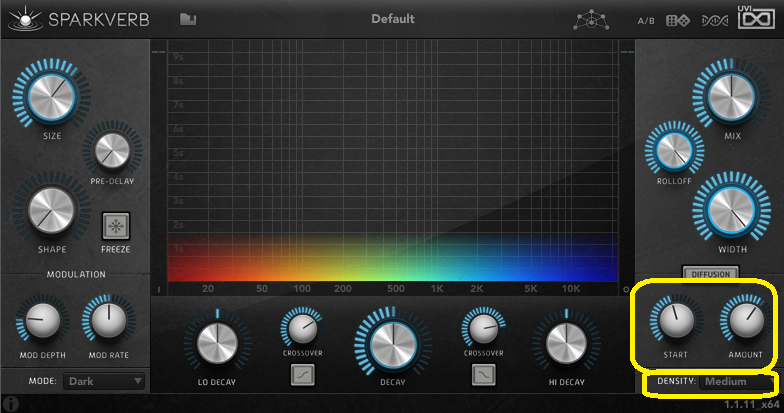Click the rainbow decay spectrum display

pyautogui.click(x=392, y=260)
